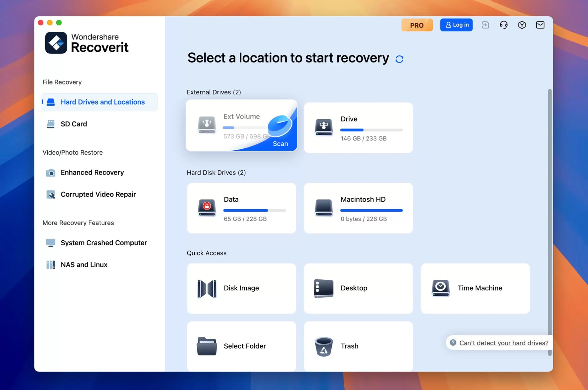Image resolution: width=588 pixels, height=390 pixels.
Task: Click the Log in button
Action: (456, 25)
